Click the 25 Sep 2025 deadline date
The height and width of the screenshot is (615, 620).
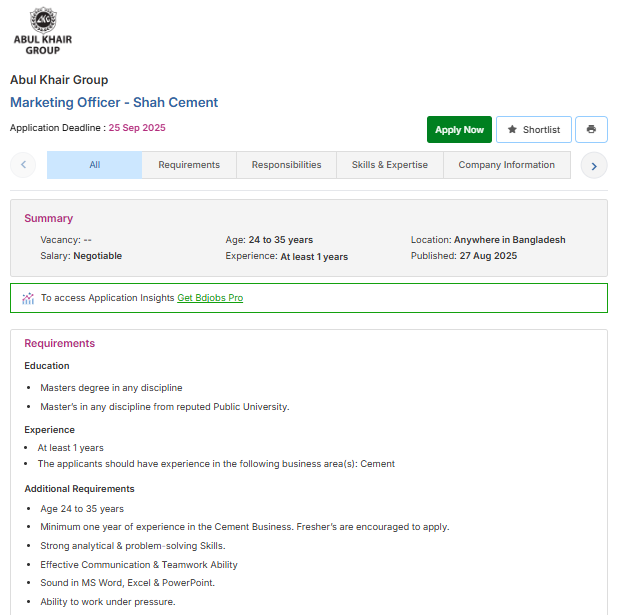(x=137, y=128)
